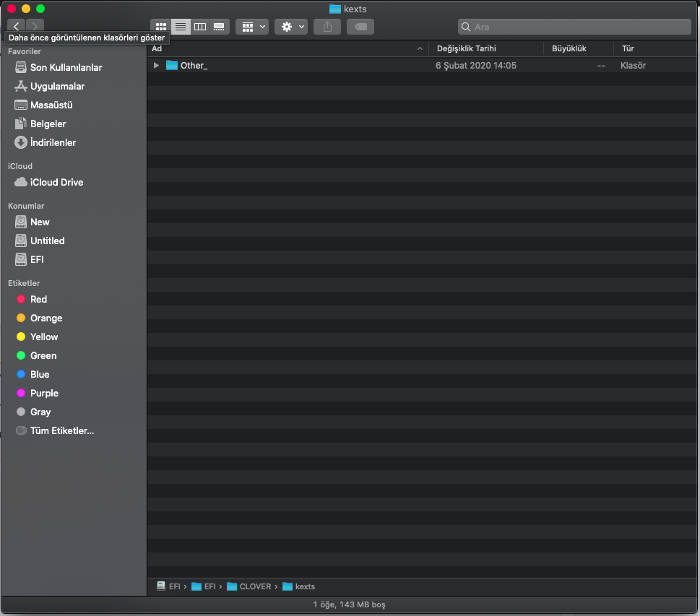Select the Untitled volume in sidebar
The image size is (700, 616).
[47, 240]
